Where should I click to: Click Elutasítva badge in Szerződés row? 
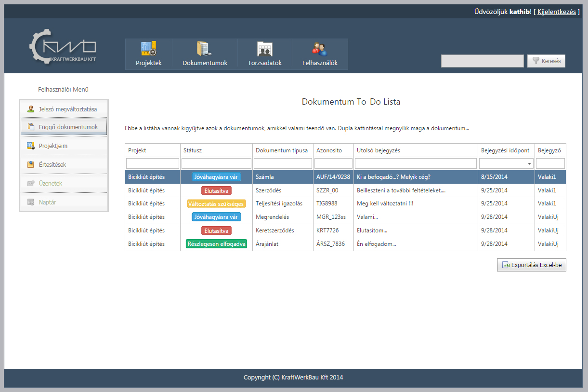[x=216, y=190]
